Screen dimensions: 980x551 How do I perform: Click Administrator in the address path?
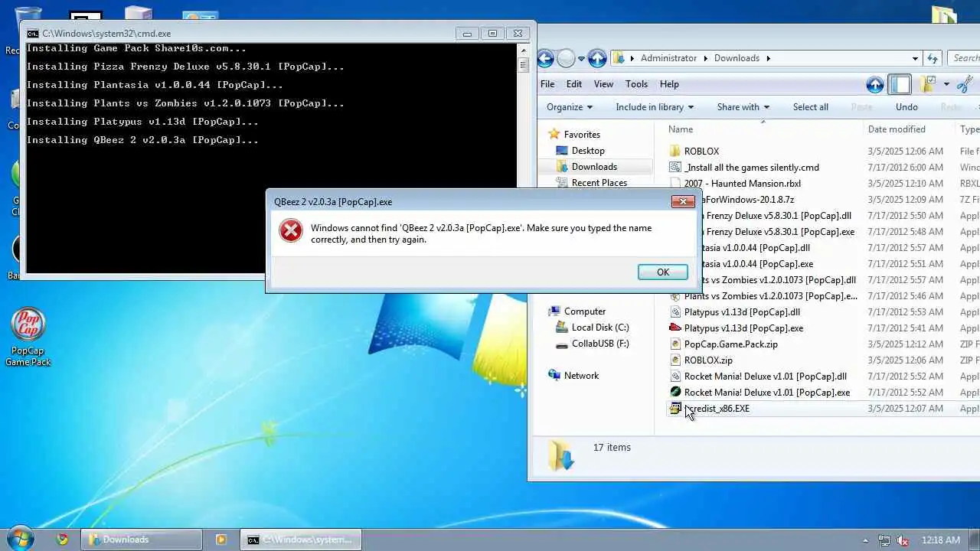pos(668,58)
